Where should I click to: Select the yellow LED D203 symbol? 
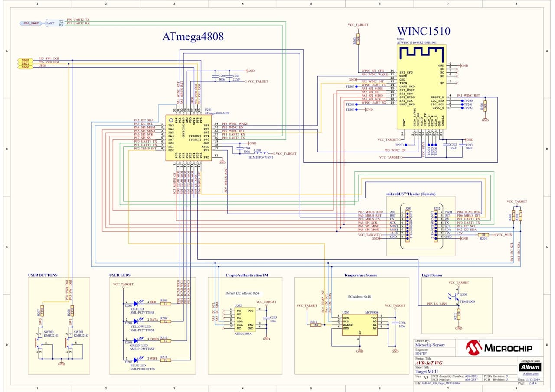(x=138, y=321)
